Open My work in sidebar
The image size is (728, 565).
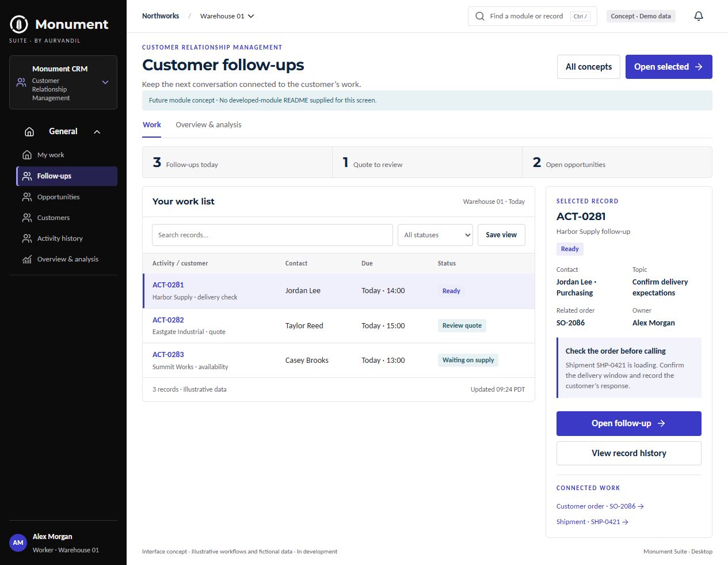click(67, 155)
